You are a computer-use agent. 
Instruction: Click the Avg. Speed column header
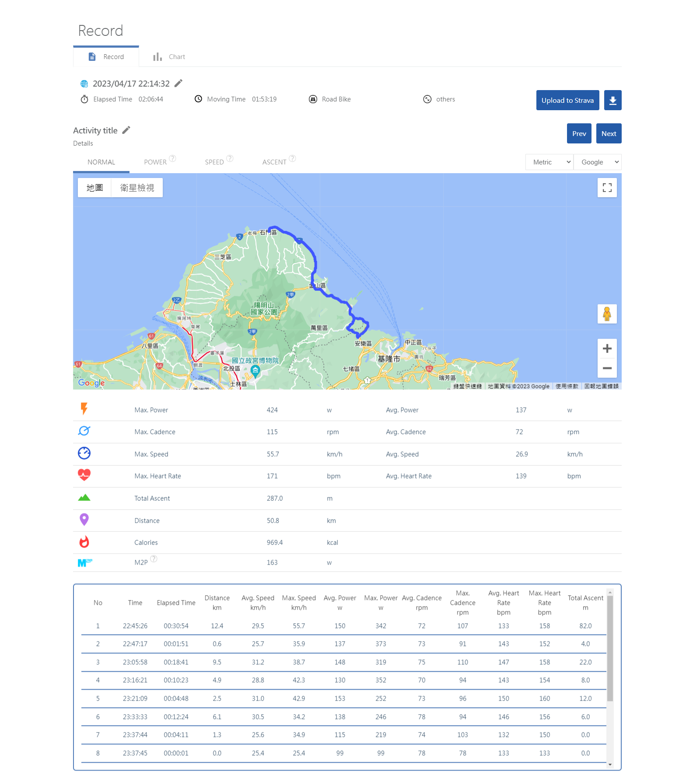coord(258,603)
